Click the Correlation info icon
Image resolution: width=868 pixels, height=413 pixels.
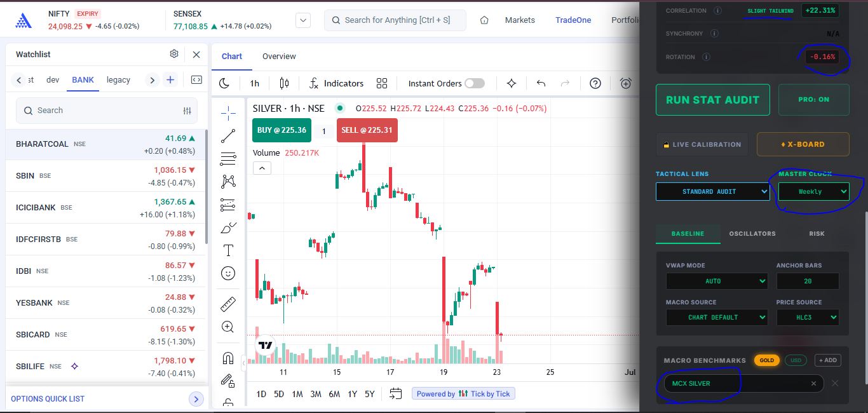pyautogui.click(x=717, y=11)
